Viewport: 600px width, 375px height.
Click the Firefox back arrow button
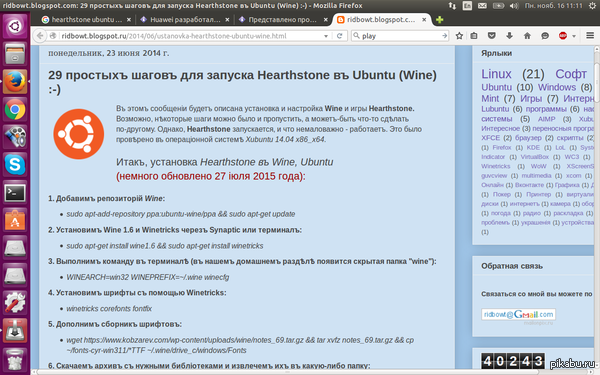click(x=40, y=36)
